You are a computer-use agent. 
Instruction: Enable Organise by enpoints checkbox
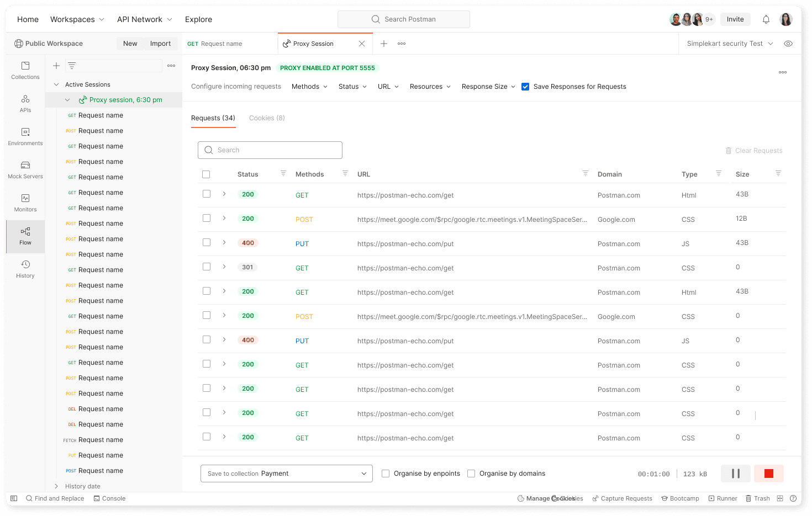[x=386, y=474]
